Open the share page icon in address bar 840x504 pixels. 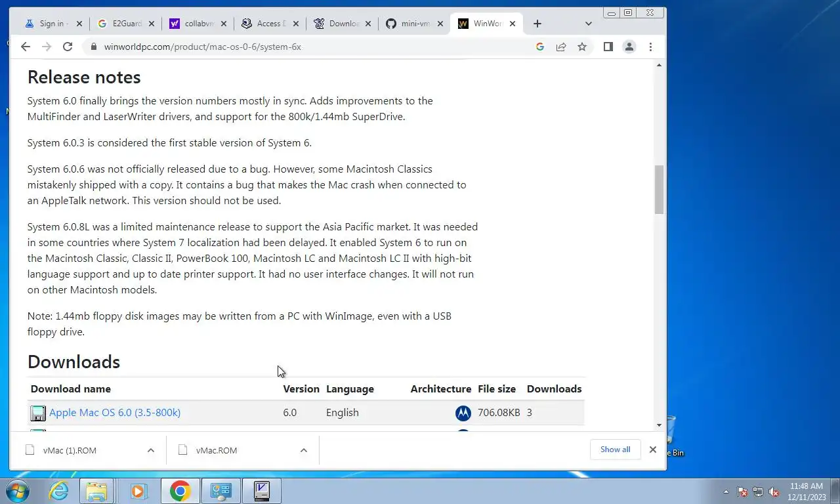[561, 47]
